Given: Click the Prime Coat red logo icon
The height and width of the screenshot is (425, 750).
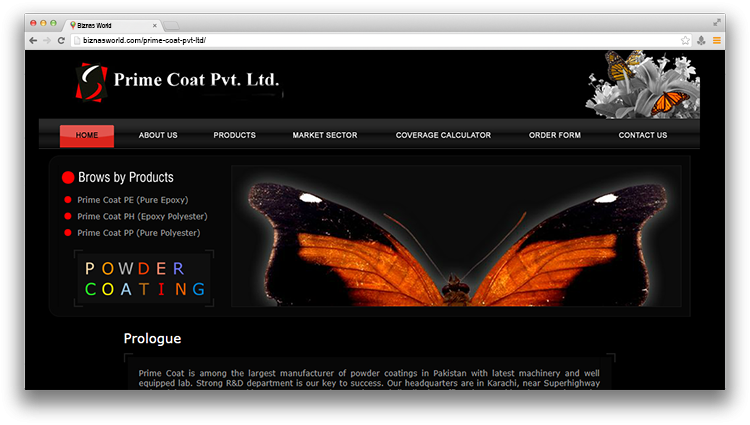Looking at the screenshot, I should (91, 81).
